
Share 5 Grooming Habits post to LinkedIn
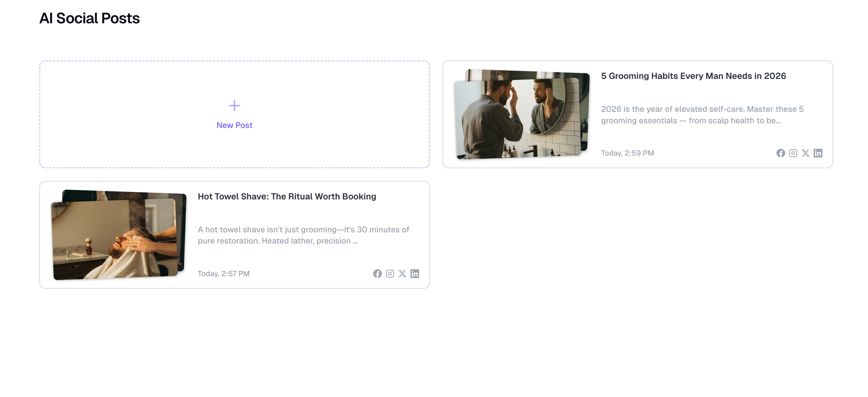pos(818,153)
